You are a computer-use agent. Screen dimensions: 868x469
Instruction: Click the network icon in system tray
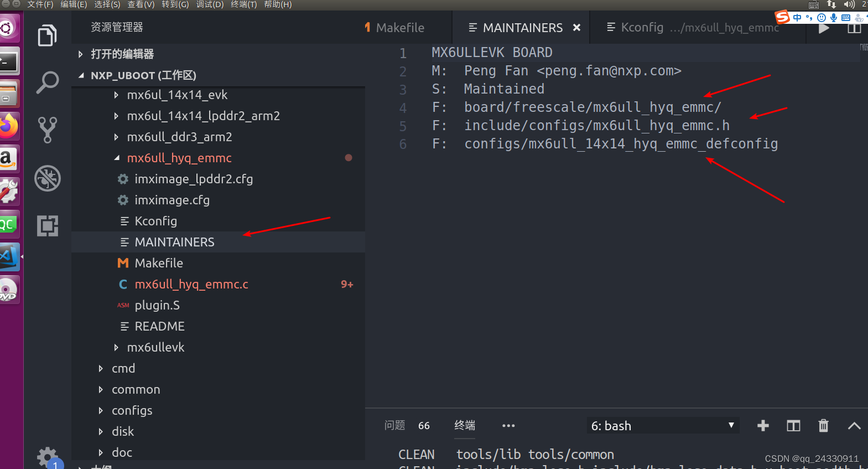(831, 4)
